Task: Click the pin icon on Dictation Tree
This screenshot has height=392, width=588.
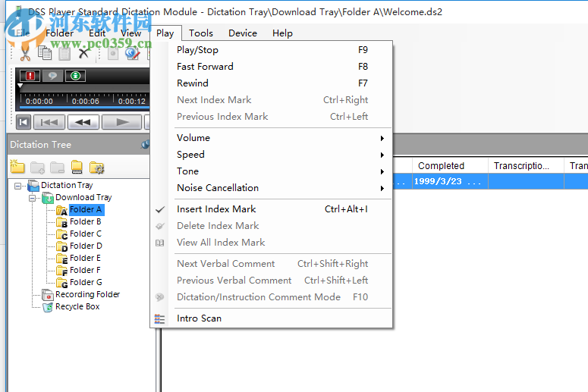Action: tap(146, 145)
